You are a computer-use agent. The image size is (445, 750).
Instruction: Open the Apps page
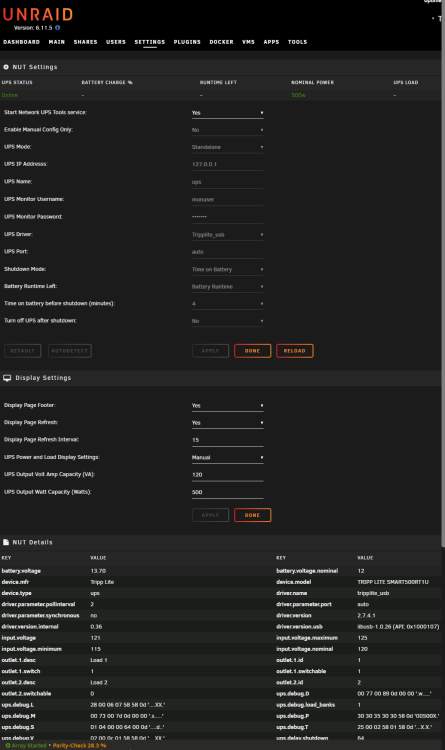pos(271,42)
